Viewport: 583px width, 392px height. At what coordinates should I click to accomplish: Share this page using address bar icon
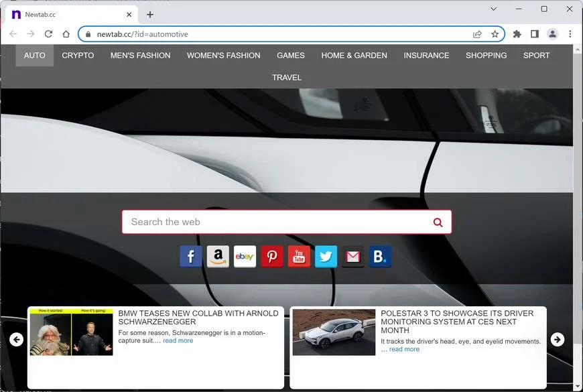tap(477, 34)
